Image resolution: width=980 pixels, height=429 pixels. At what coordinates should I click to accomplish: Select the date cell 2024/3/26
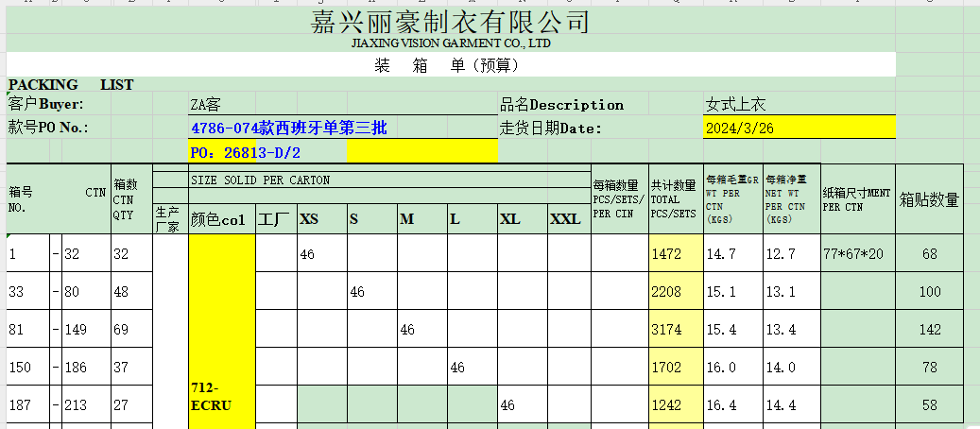click(x=739, y=129)
